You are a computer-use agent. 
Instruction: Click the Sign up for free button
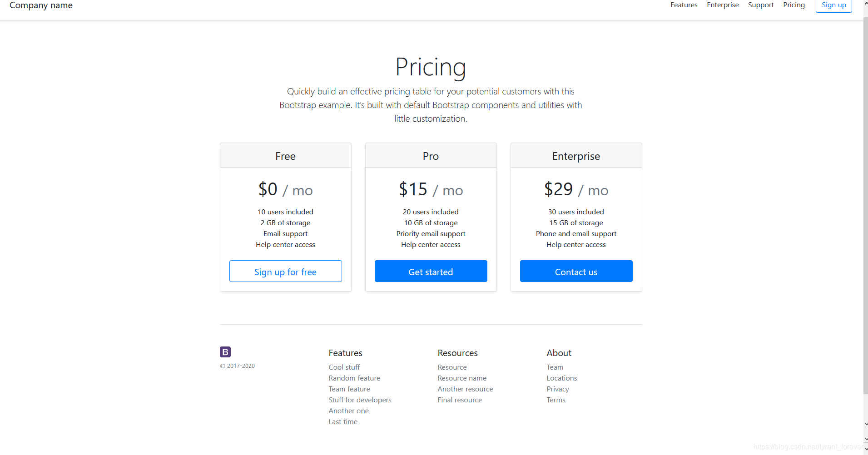pyautogui.click(x=285, y=271)
